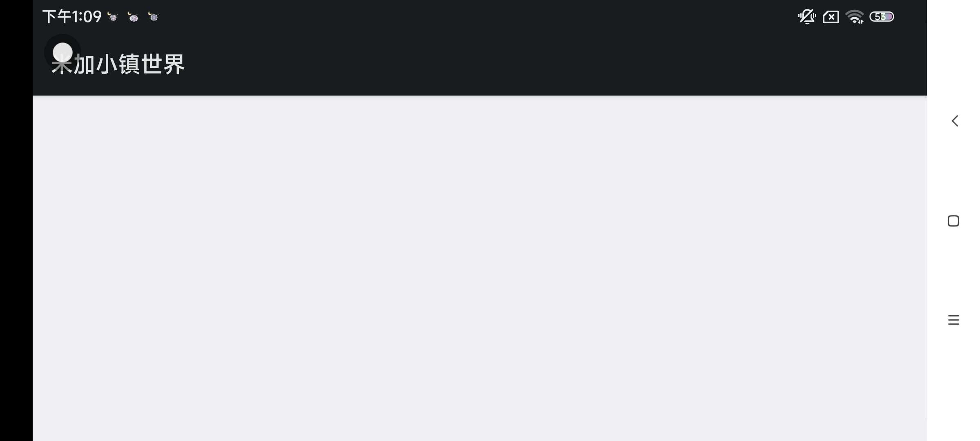Screen dimensions: 980x441
Task: Click the 下午1:09 clock
Action: point(72,17)
